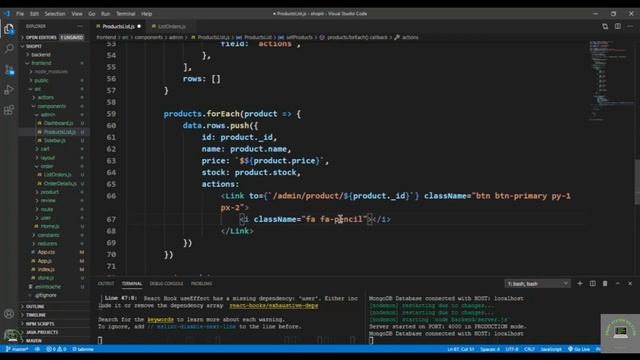Open Home.js in components folder
Screen dimensions: 640x360
point(50,226)
